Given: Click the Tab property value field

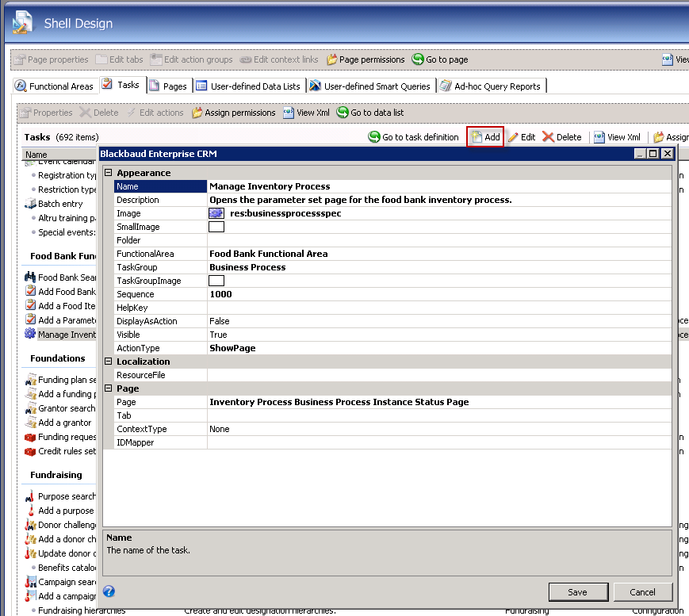Looking at the screenshot, I should tap(439, 415).
